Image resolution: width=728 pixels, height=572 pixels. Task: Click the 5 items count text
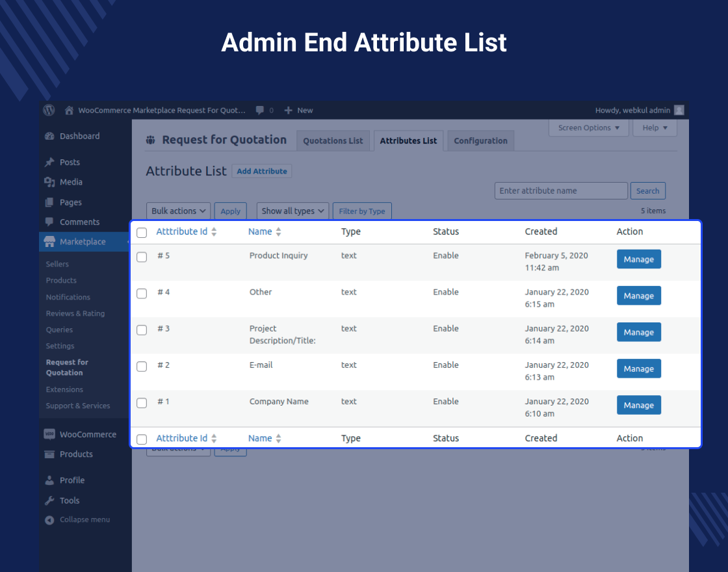point(653,211)
